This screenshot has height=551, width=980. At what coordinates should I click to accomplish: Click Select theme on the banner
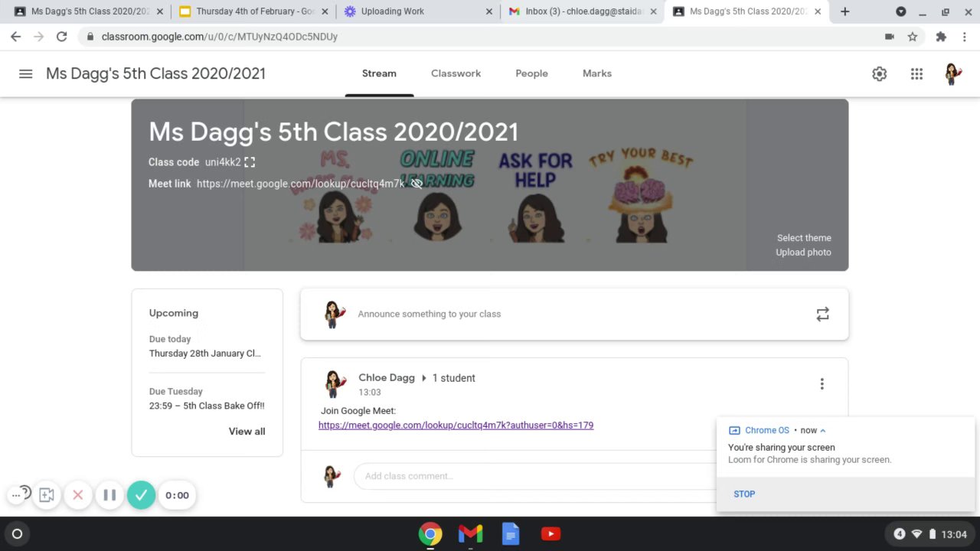[x=804, y=238]
